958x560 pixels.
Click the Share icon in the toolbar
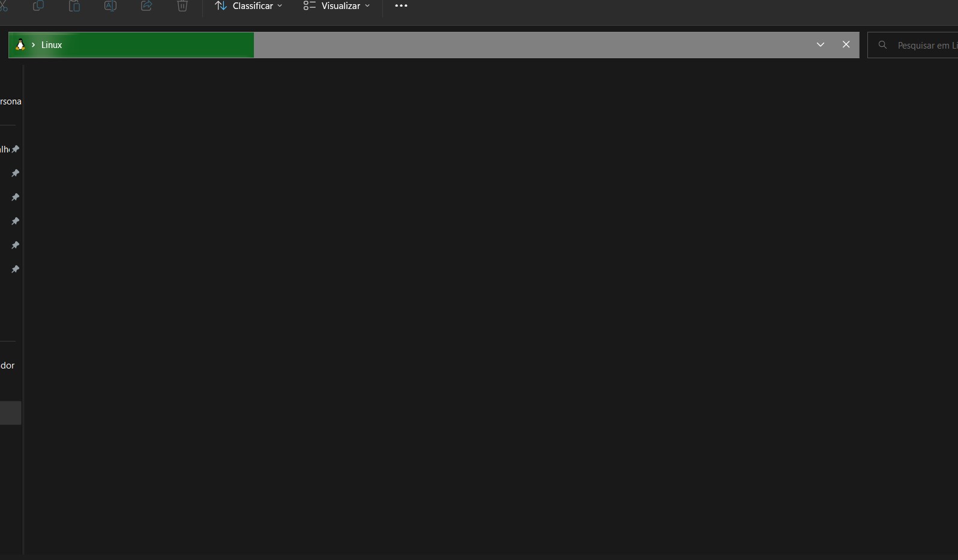point(146,6)
